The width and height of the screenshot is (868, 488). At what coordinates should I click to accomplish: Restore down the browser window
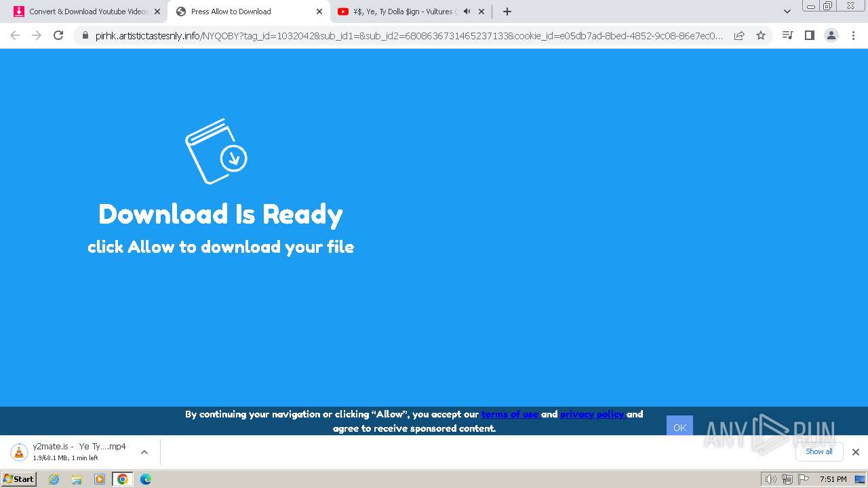coord(828,5)
